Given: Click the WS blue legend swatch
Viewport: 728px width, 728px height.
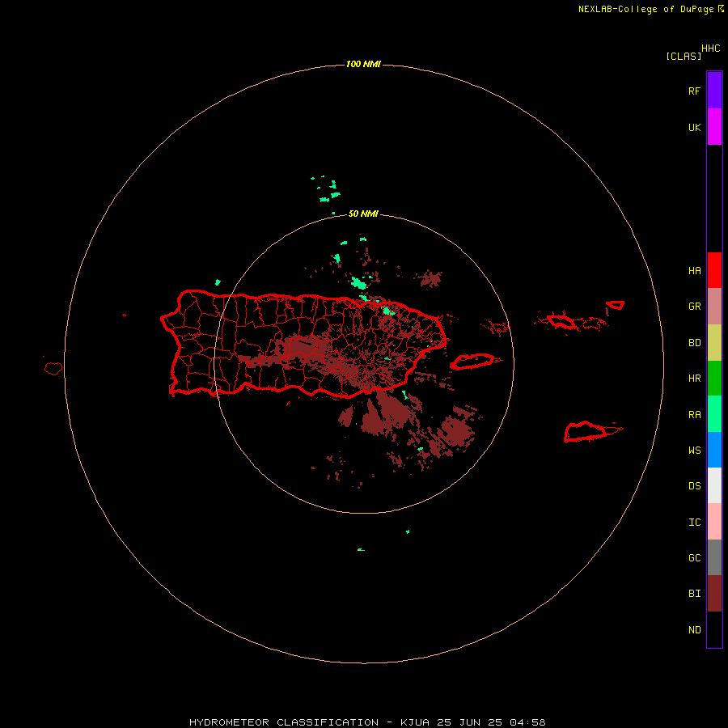Looking at the screenshot, I should (714, 450).
